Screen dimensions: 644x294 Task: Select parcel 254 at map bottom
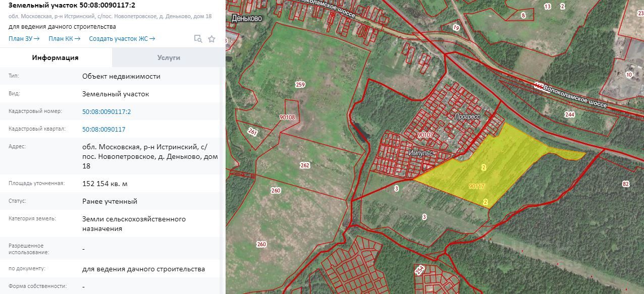click(x=419, y=271)
